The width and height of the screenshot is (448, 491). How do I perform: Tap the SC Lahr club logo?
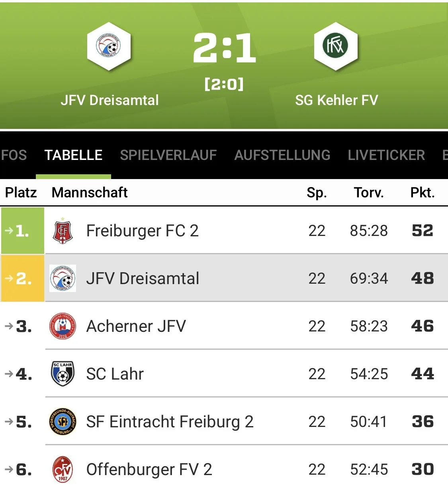(63, 374)
